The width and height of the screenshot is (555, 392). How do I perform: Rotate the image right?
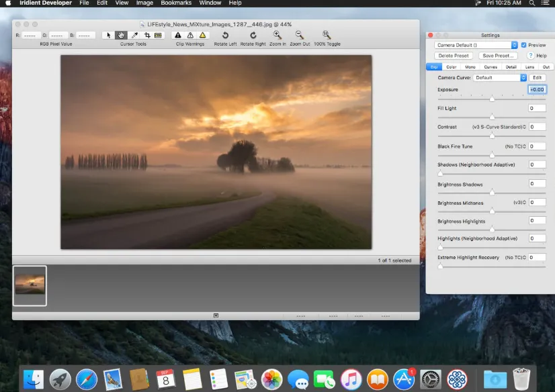click(x=253, y=36)
